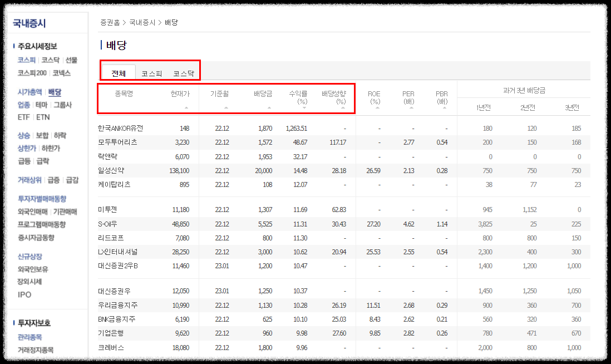Open 프로그램매매동향 sidebar link
This screenshot has width=611, height=364.
coord(42,224)
